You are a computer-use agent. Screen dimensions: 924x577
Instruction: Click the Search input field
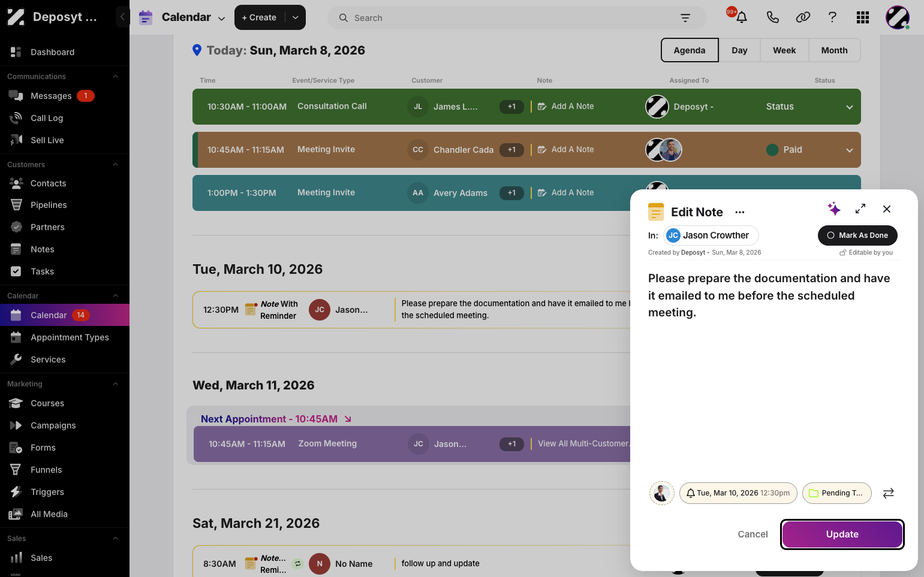point(517,18)
